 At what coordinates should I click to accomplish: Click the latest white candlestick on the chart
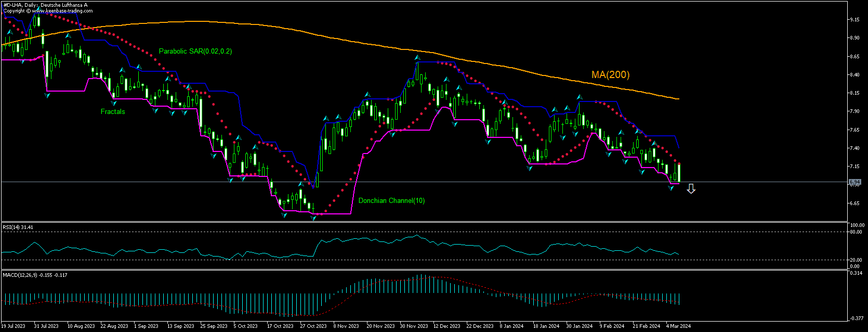679,173
